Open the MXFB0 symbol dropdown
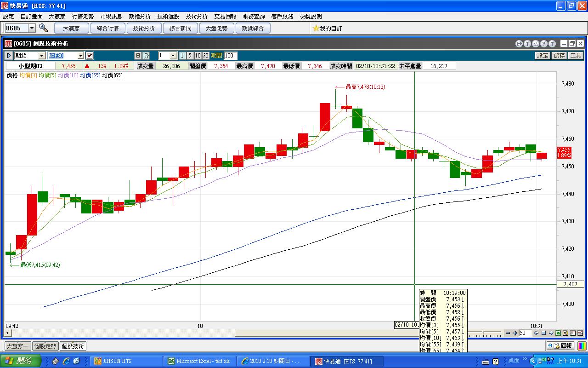The image size is (588, 368). (81, 56)
